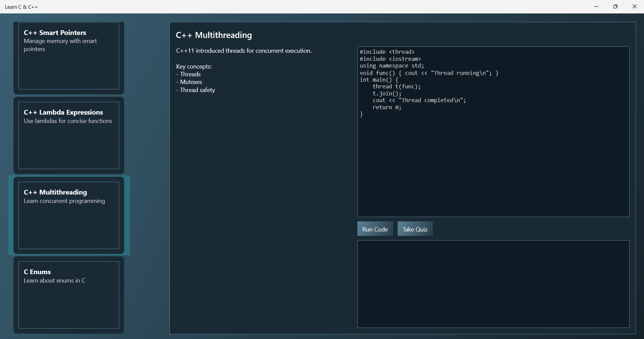This screenshot has height=339, width=644.
Task: Open the C++ Smart Pointers lesson
Action: (x=68, y=56)
